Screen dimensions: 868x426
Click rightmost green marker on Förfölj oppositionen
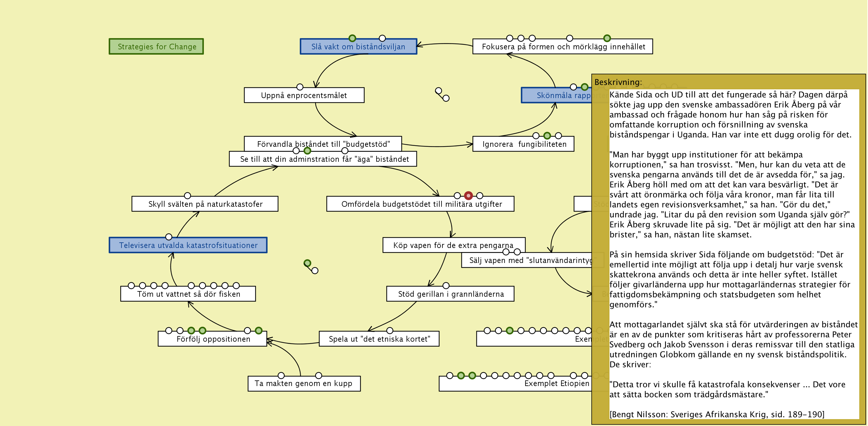point(259,330)
